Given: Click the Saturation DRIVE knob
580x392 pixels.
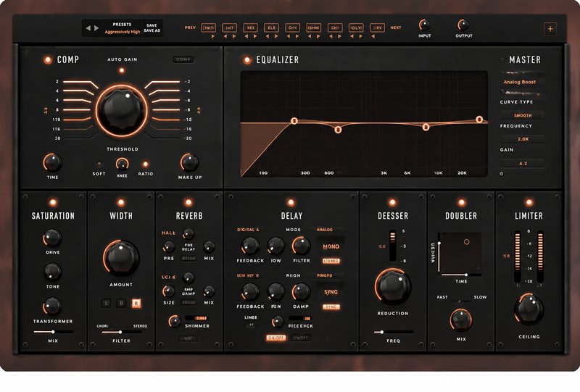Looking at the screenshot, I should click(52, 238).
